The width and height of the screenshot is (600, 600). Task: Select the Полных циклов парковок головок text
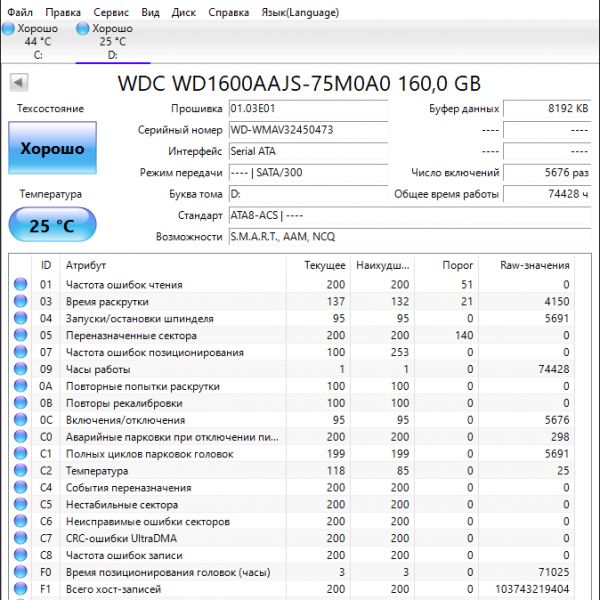(150, 454)
